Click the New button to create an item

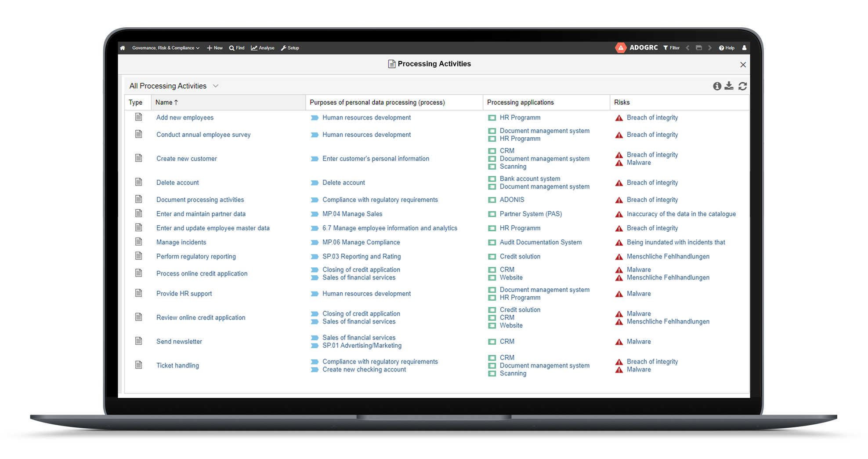[x=214, y=47]
